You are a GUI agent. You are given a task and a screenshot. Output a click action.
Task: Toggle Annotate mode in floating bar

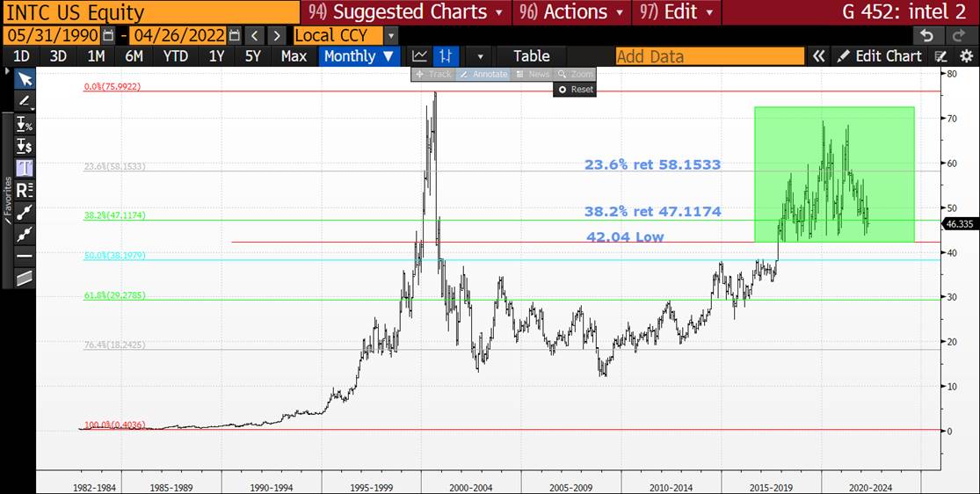tap(483, 75)
